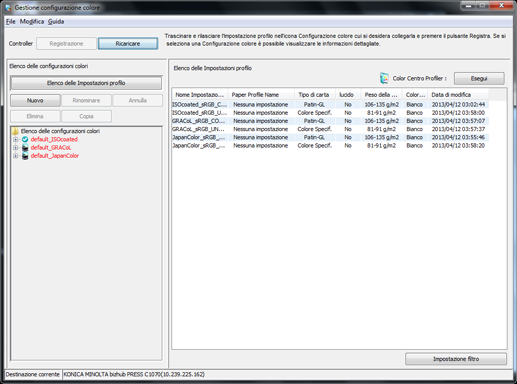The width and height of the screenshot is (517, 384).
Task: Select the default_GRACoL configuration
Action: coord(51,147)
